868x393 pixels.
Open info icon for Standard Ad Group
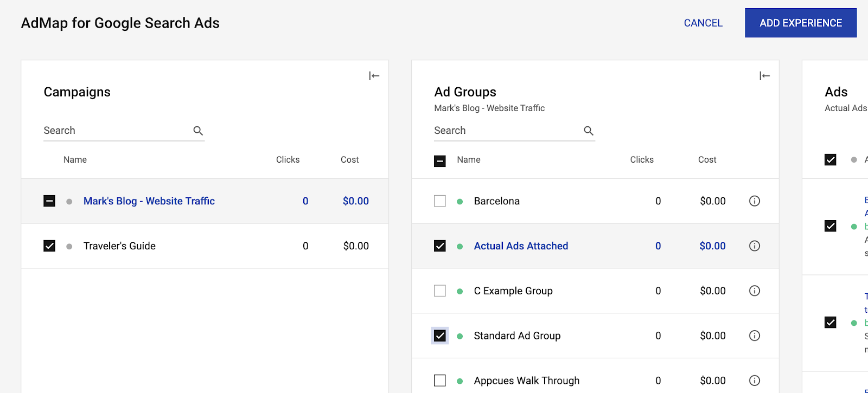click(754, 336)
